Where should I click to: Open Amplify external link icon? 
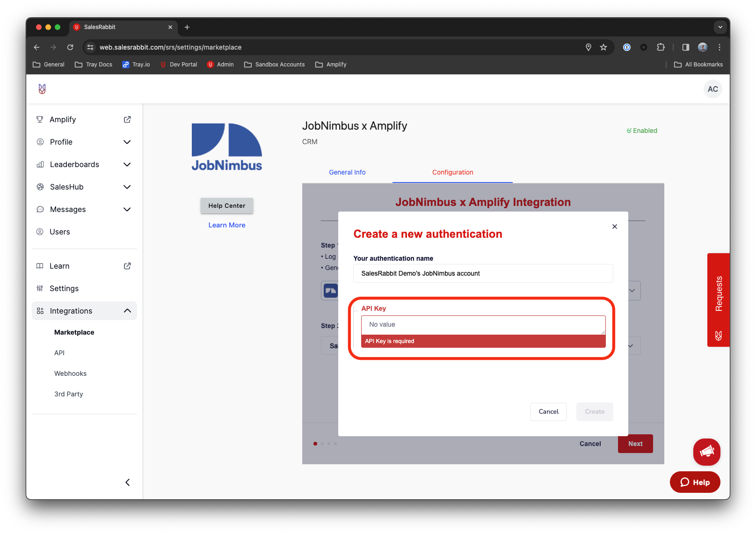[x=127, y=119]
